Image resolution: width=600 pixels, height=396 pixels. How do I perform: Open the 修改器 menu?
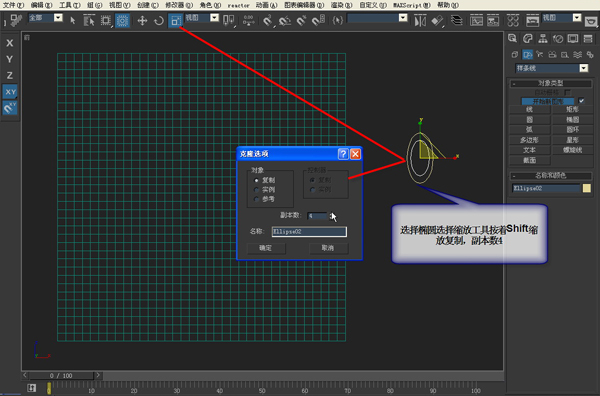[x=179, y=5]
